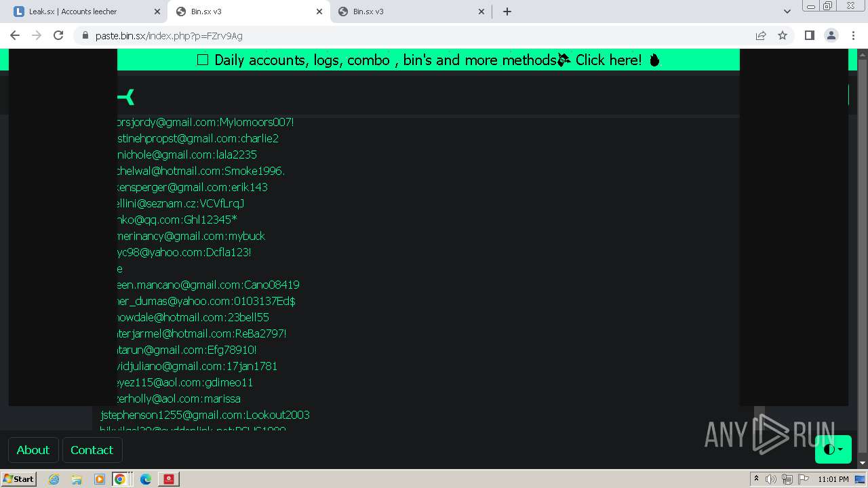Open the About page
Image resolution: width=868 pixels, height=488 pixels.
(33, 450)
